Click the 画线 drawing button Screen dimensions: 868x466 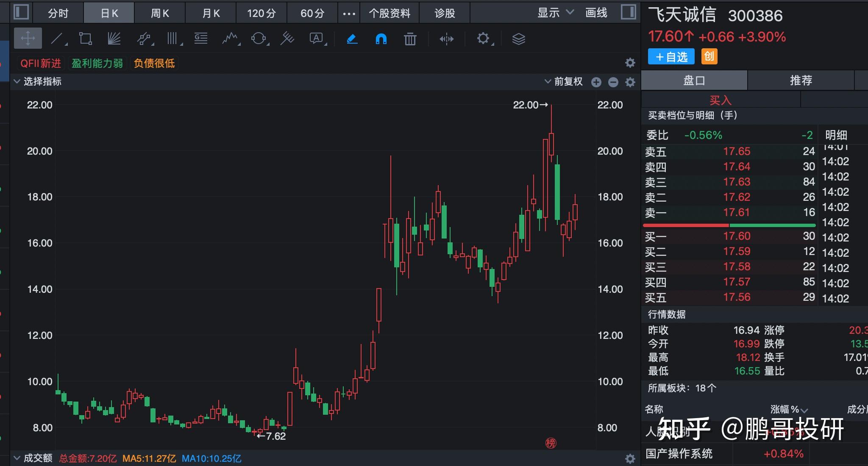click(x=596, y=13)
